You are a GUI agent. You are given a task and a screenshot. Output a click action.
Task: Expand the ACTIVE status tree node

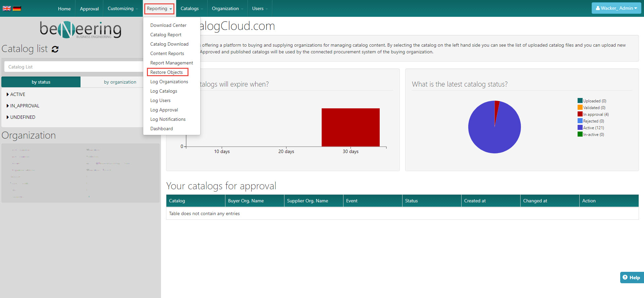point(8,94)
